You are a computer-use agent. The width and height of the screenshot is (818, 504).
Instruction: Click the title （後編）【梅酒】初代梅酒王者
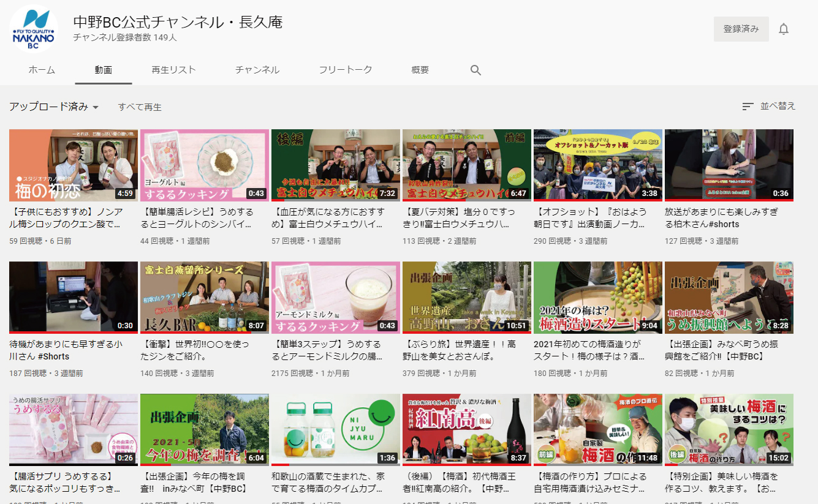click(460, 483)
